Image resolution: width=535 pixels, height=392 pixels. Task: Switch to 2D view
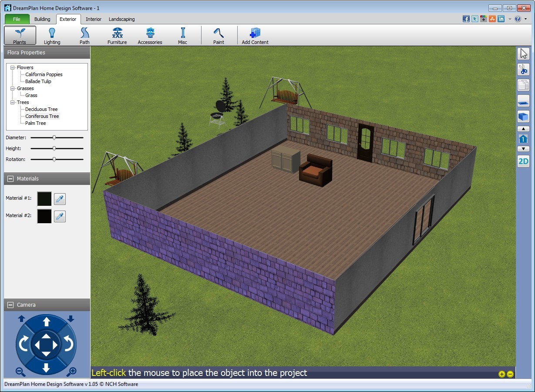point(523,161)
